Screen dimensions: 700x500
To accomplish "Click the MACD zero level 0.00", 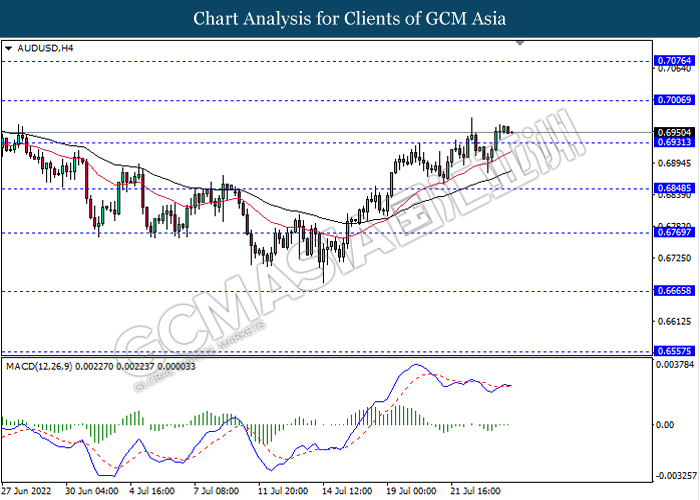I will pos(665,425).
